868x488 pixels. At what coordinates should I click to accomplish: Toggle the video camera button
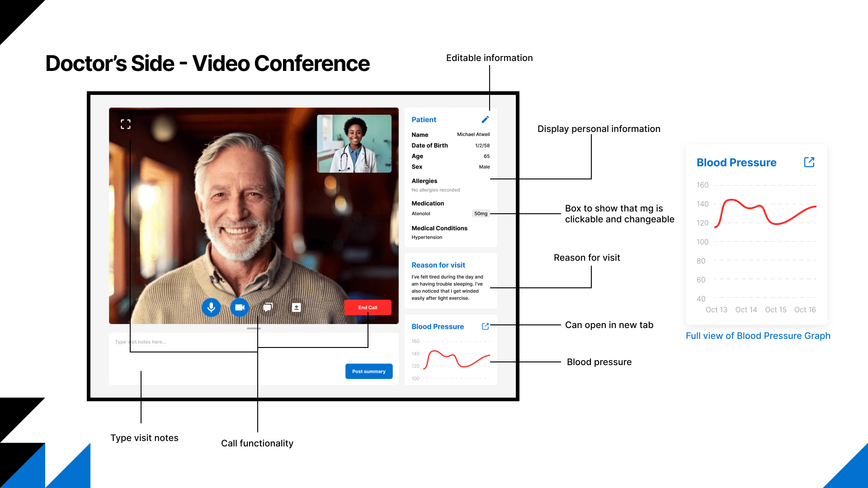tap(240, 308)
